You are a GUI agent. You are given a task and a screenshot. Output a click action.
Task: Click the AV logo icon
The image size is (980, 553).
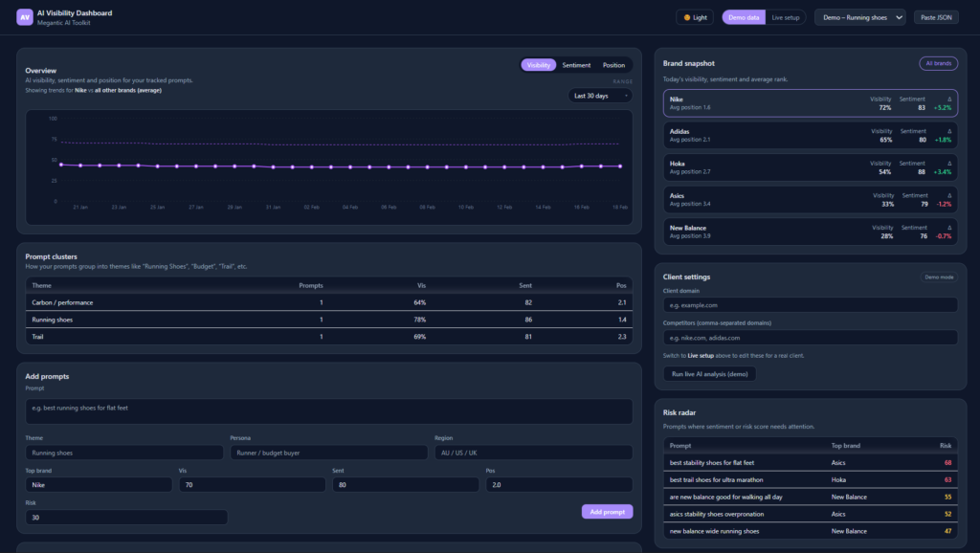pos(25,17)
